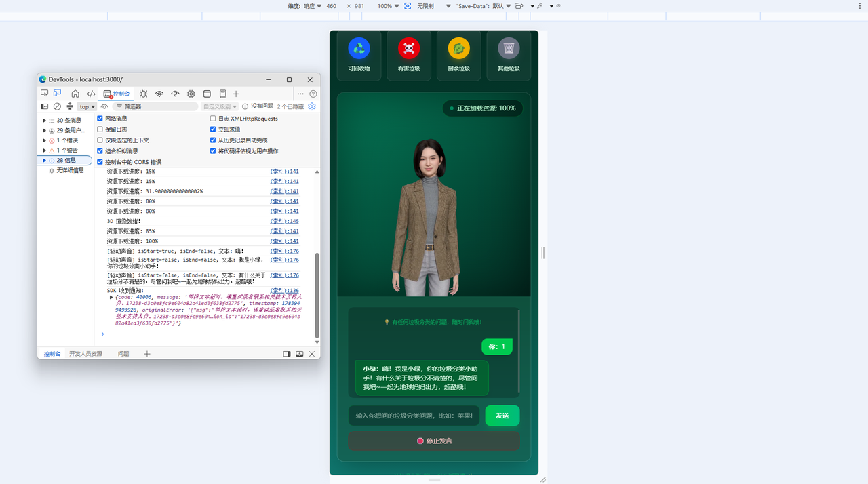Screen dimensions: 868x484
Task: Switch to the 问题 drawer tab
Action: click(x=123, y=354)
